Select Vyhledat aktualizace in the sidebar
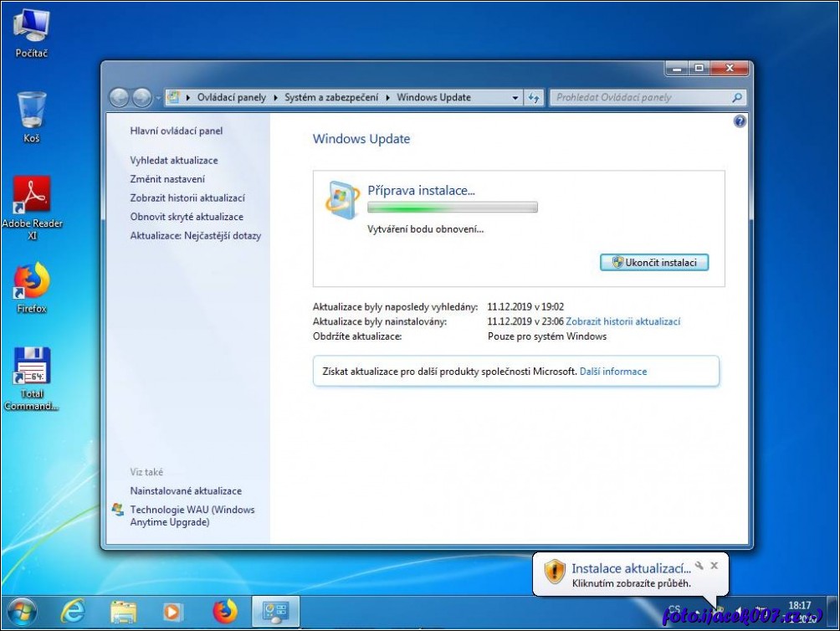This screenshot has height=631, width=840. click(174, 160)
